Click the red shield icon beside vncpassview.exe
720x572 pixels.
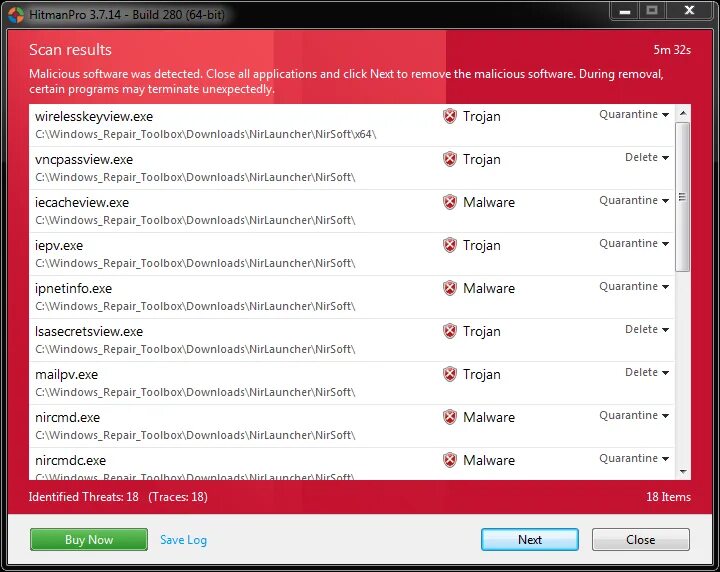pyautogui.click(x=450, y=159)
